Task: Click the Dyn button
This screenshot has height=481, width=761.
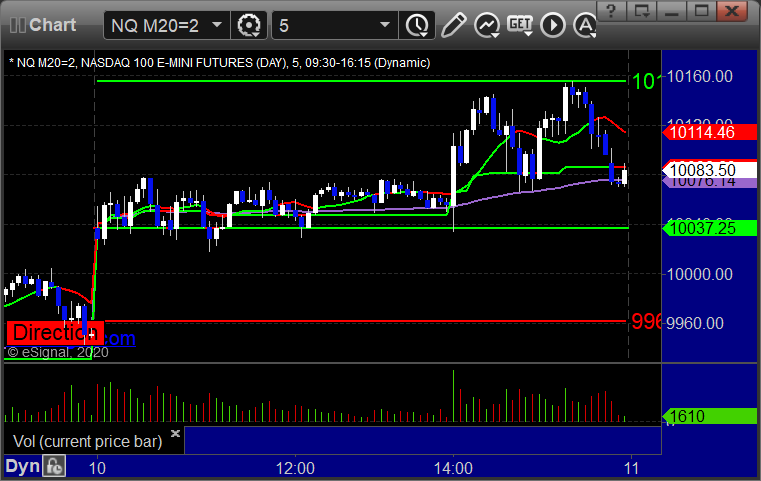Action: point(22,466)
